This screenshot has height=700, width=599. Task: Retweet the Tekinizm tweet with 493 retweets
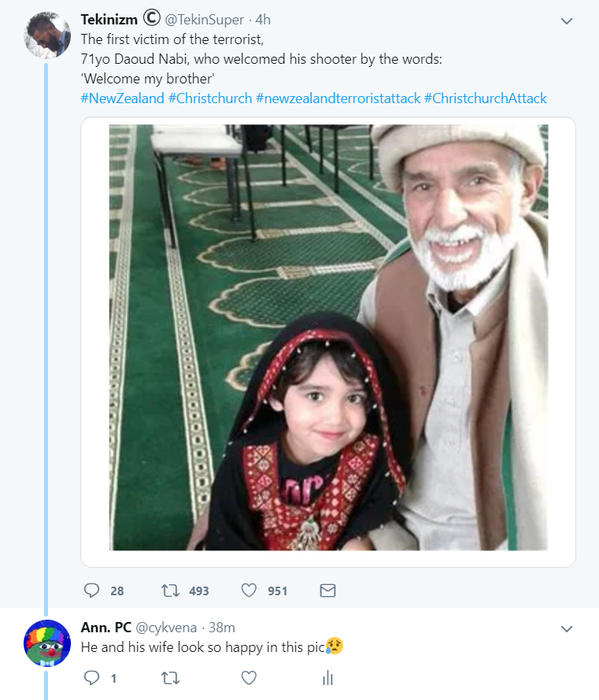tap(168, 591)
